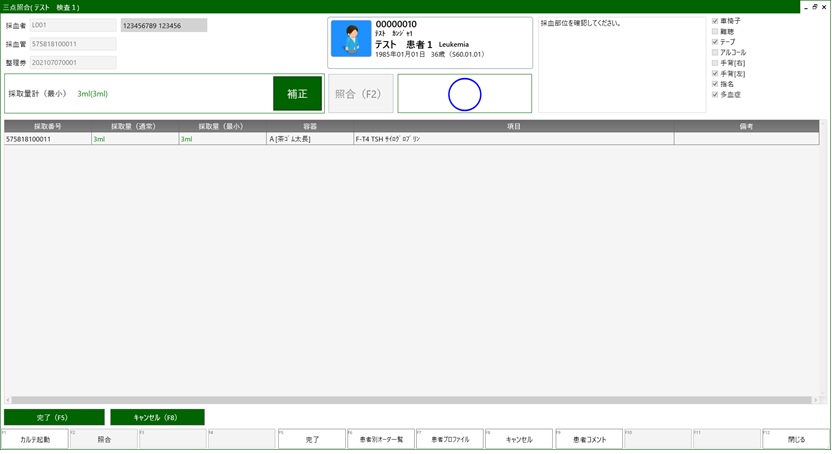The height and width of the screenshot is (454, 832).
Task: Uncheck the テープ checkbox
Action: [x=715, y=42]
